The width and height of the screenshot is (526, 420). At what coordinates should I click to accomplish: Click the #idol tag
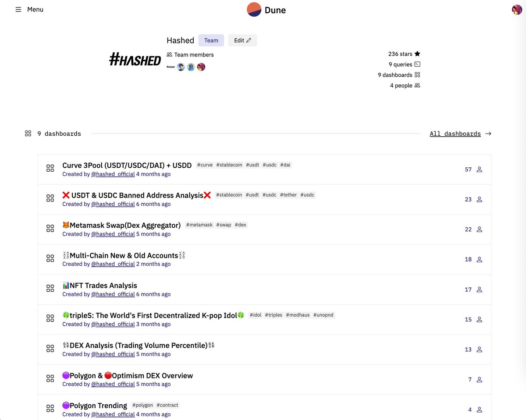[255, 315]
